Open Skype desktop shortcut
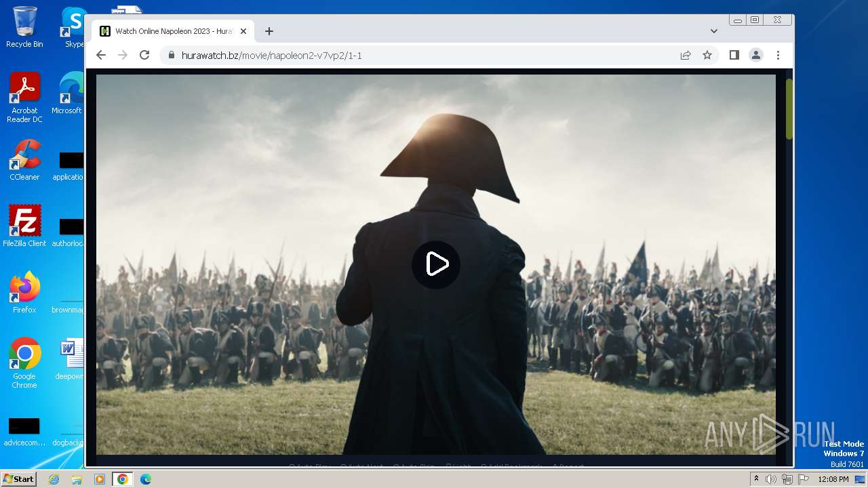Image resolution: width=868 pixels, height=488 pixels. click(73, 27)
